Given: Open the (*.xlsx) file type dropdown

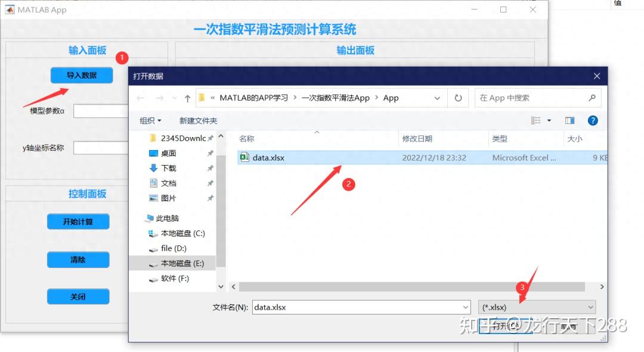Looking at the screenshot, I should pos(537,307).
